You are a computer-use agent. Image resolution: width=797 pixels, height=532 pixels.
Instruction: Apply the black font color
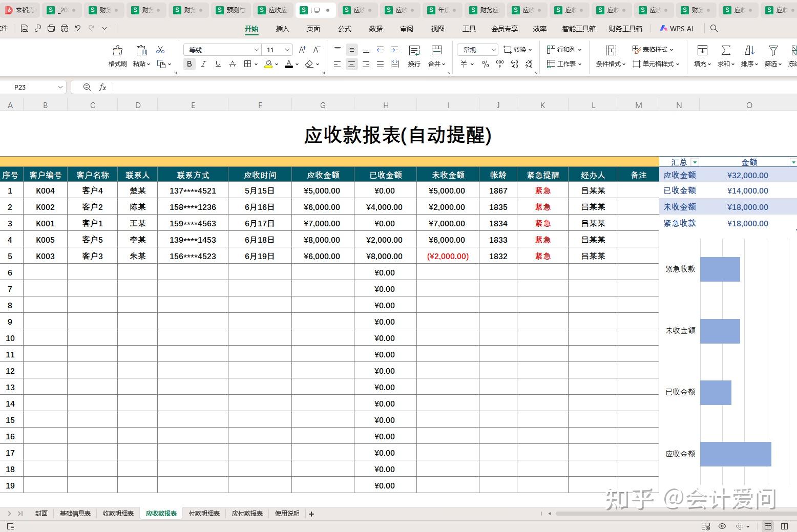289,64
